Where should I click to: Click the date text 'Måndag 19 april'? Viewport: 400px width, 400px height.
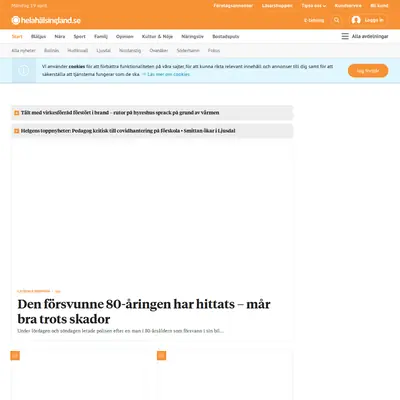(x=29, y=6)
